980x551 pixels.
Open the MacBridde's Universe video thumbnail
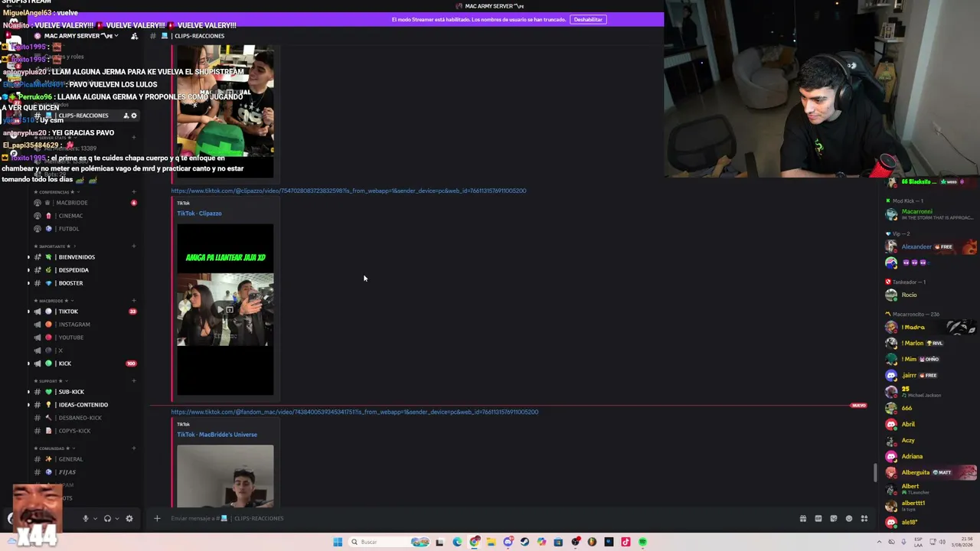coord(225,475)
